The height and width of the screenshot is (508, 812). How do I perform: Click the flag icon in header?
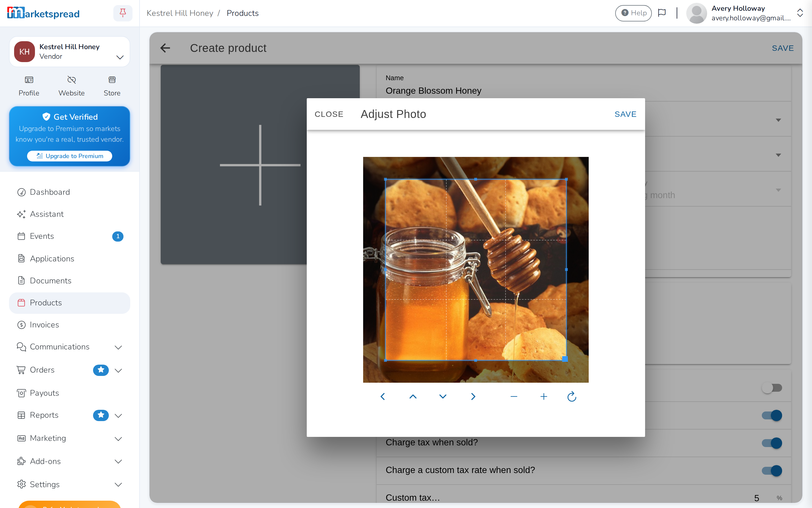pos(662,13)
